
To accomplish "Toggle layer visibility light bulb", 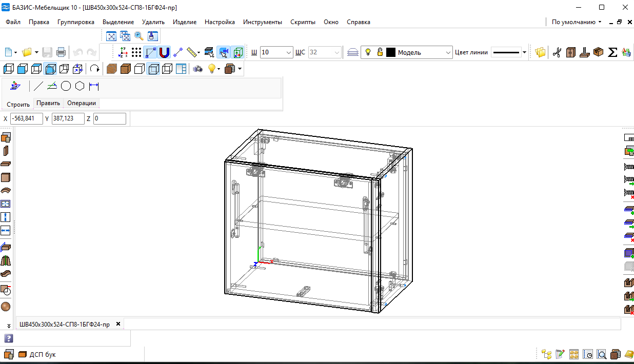I will (368, 52).
